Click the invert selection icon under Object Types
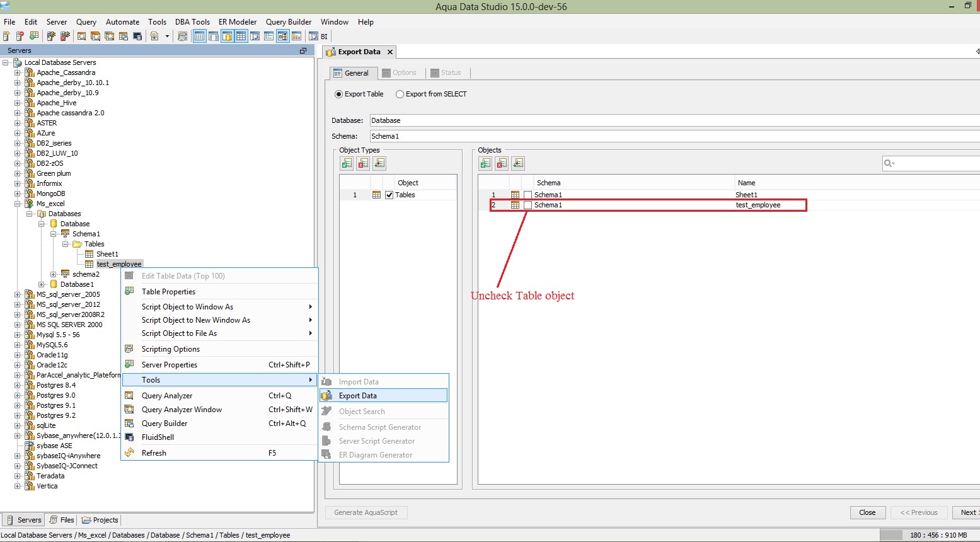980x542 pixels. 379,164
